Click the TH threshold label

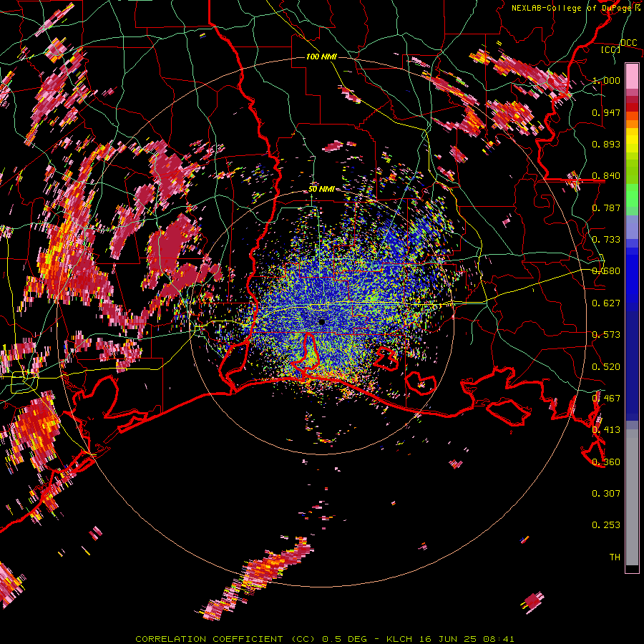pyautogui.click(x=615, y=557)
